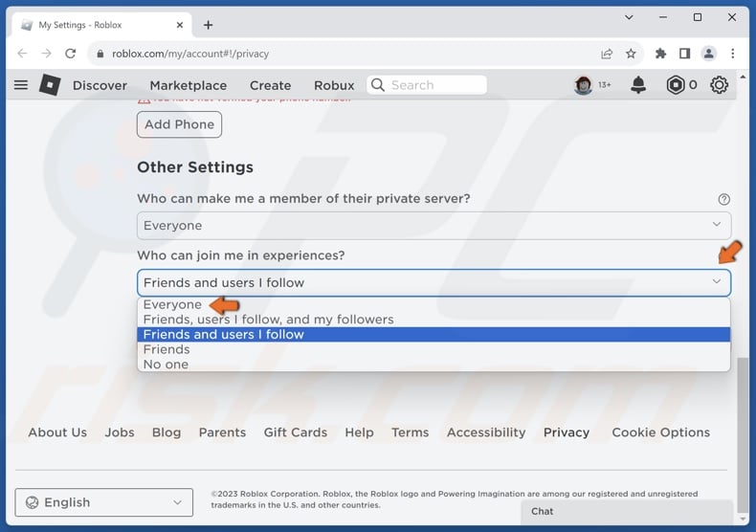Bookmark this page with the star

click(x=631, y=54)
